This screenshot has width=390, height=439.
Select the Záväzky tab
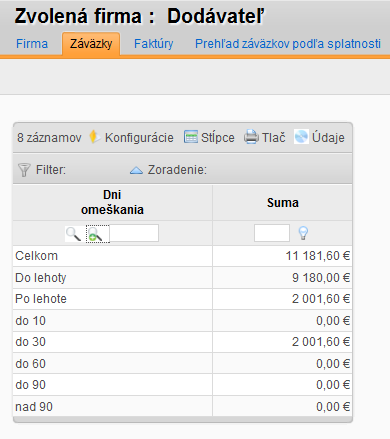[x=91, y=44]
